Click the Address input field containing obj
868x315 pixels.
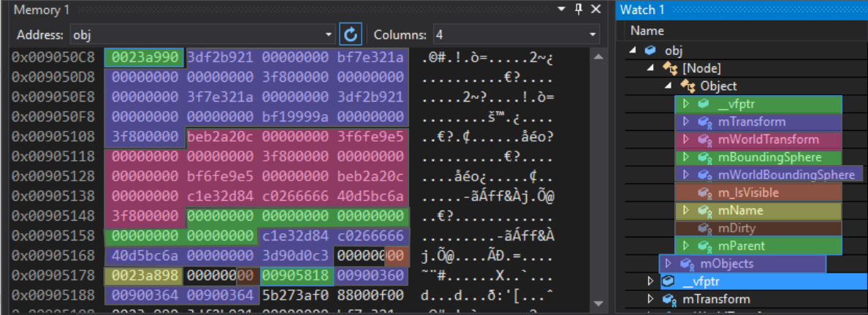[197, 35]
